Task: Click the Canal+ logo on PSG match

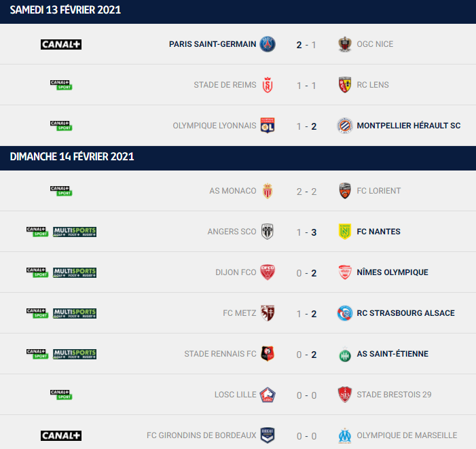Action: pyautogui.click(x=61, y=44)
